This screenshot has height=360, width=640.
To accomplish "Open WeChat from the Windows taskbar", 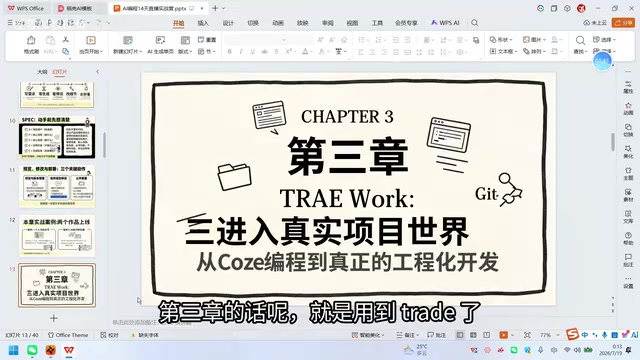I will point(32,350).
